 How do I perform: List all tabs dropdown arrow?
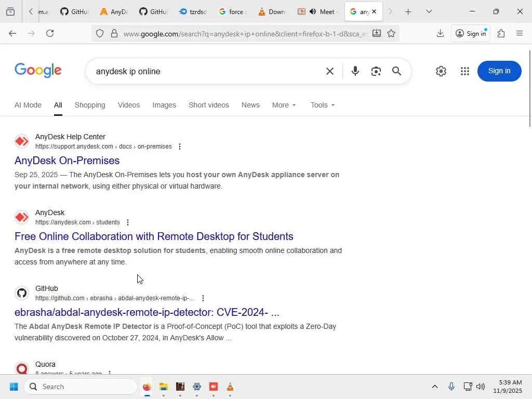(x=429, y=11)
